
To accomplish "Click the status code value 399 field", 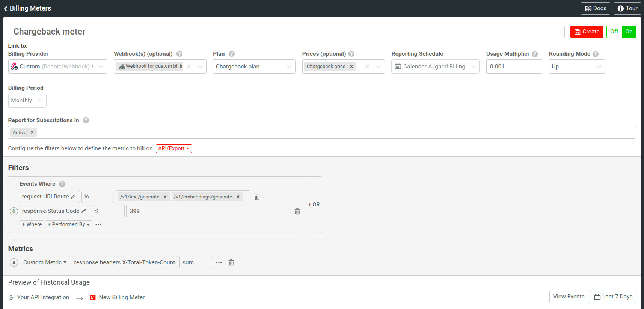I will 208,211.
